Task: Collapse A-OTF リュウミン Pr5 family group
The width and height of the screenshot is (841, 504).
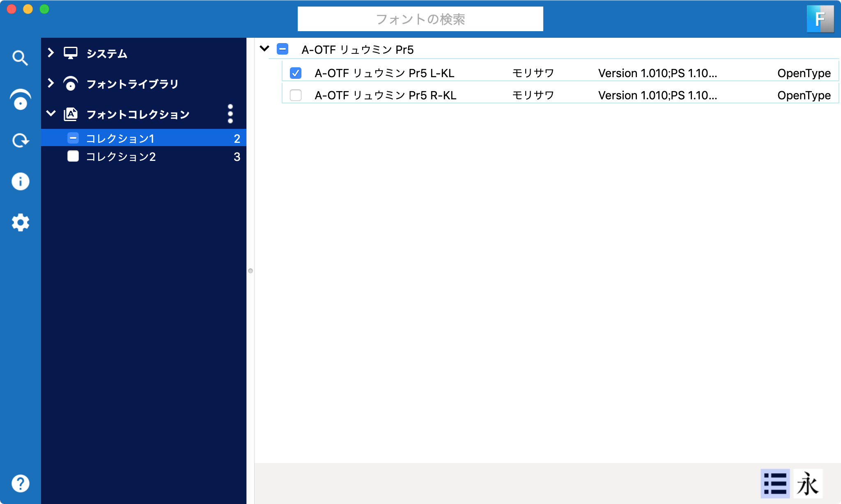Action: (x=264, y=48)
